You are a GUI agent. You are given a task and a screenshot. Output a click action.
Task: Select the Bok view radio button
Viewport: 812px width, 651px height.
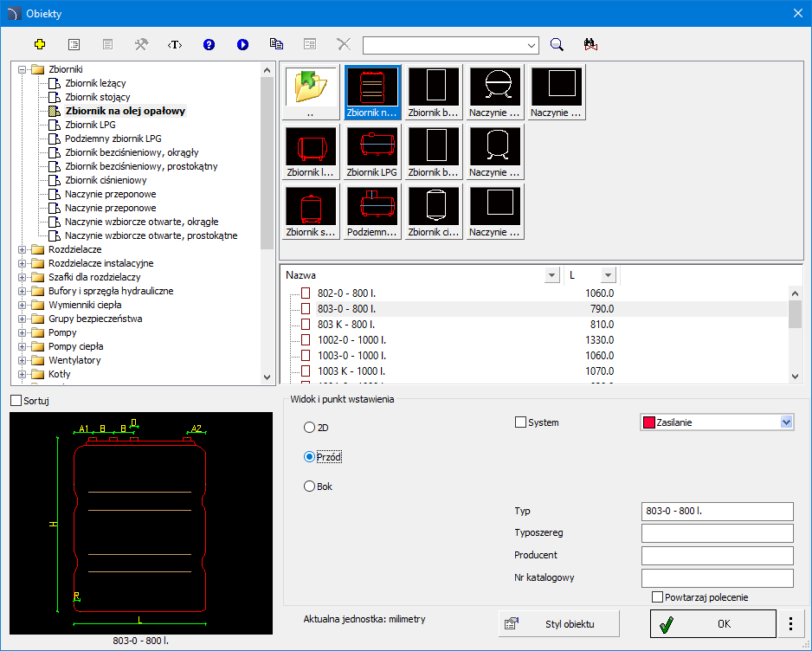309,487
